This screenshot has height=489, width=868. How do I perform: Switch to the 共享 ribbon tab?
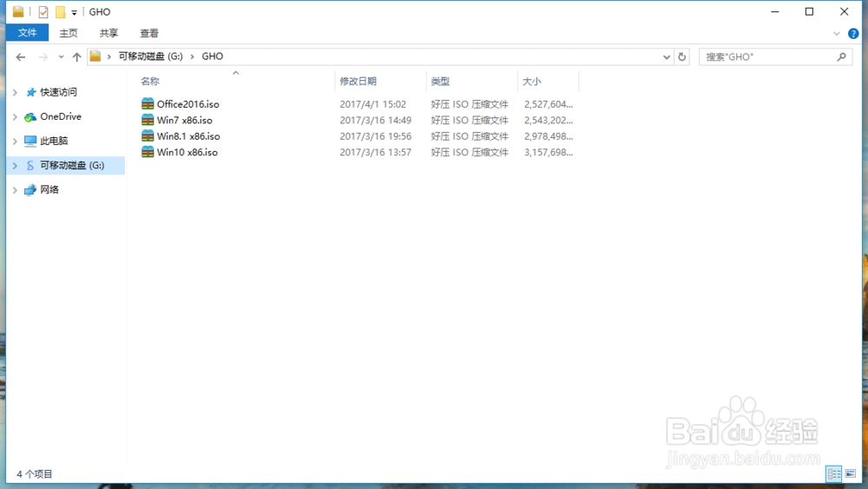coord(109,33)
